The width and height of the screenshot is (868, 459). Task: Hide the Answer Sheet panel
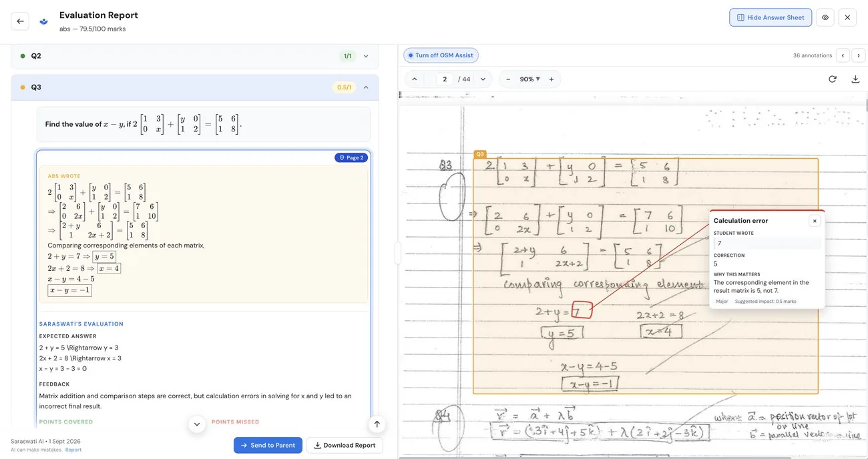(771, 17)
